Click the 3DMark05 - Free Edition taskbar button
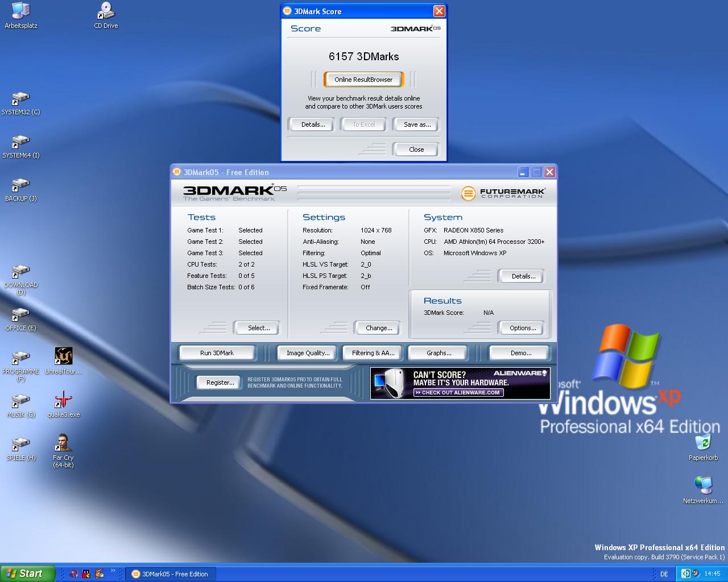The image size is (728, 582). click(x=170, y=574)
